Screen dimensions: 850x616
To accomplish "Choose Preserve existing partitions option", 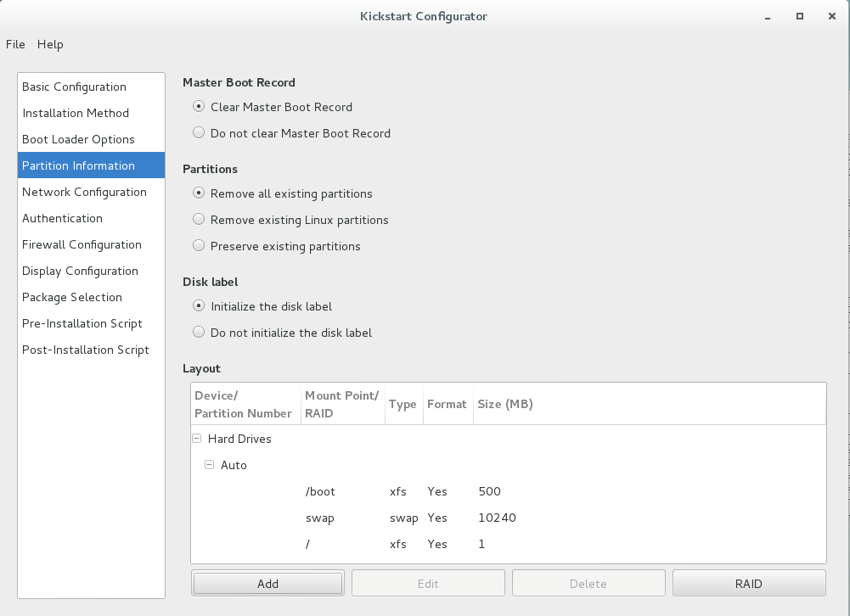I will [198, 246].
